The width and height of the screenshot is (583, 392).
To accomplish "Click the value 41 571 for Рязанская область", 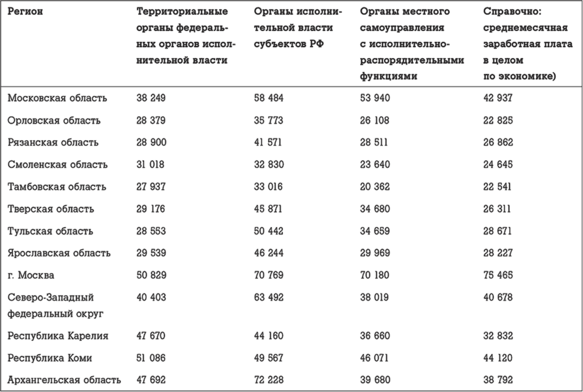I will click(268, 143).
